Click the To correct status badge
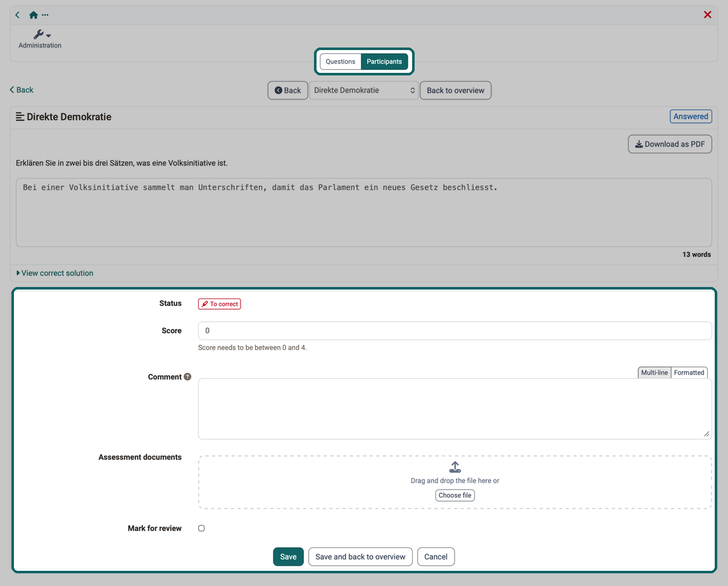The width and height of the screenshot is (728, 586). (220, 304)
